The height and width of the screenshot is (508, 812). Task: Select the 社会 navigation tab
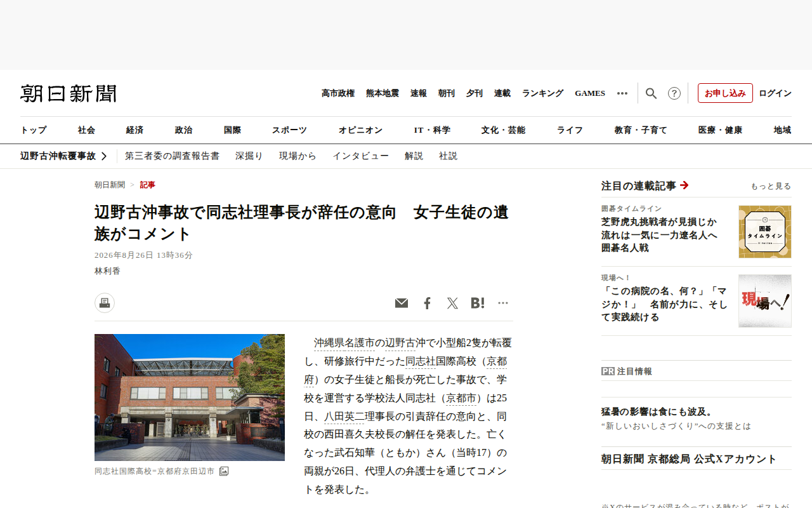click(86, 130)
